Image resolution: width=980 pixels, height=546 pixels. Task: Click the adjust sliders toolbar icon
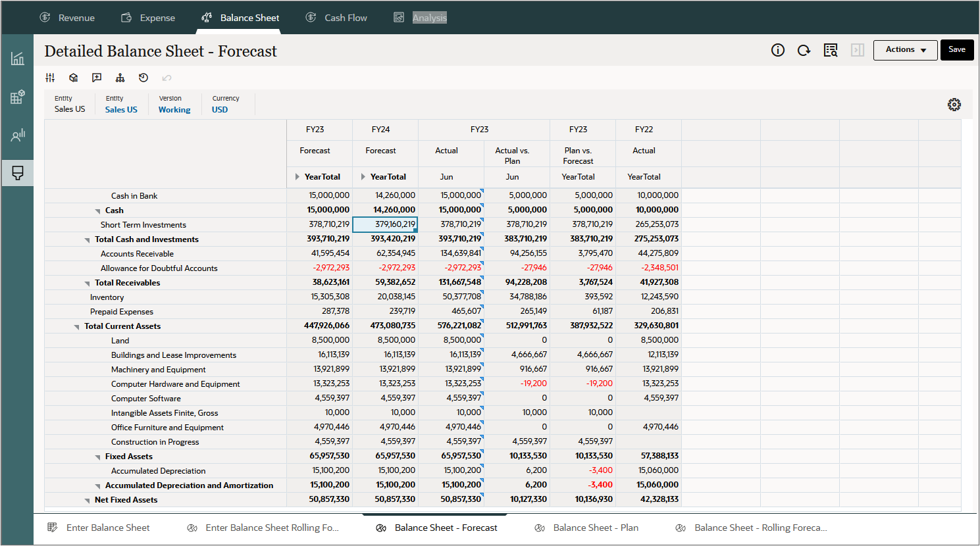(50, 78)
